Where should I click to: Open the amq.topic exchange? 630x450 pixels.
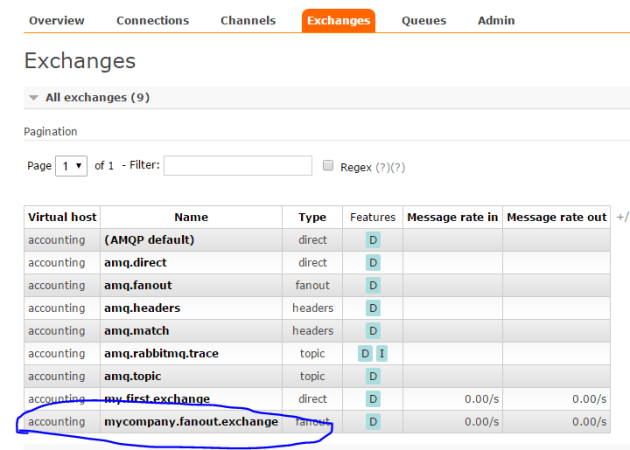133,376
